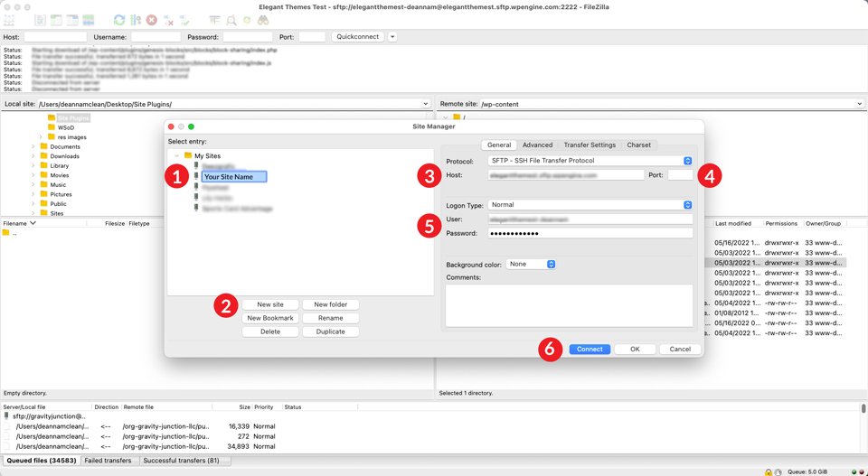
Task: Click the Reconnect to last server icon
Action: [184, 19]
